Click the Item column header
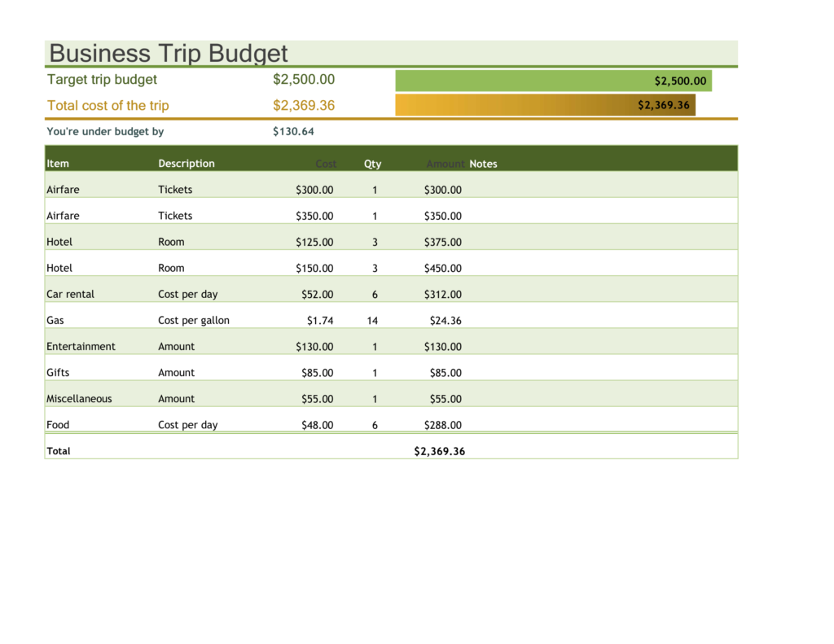Screen dimensions: 834x644 [x=57, y=163]
